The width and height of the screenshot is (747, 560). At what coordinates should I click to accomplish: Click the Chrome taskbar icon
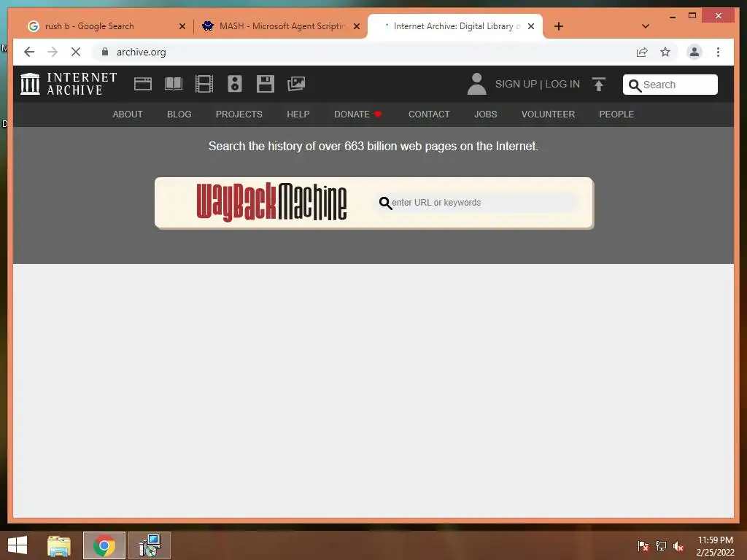pos(104,545)
